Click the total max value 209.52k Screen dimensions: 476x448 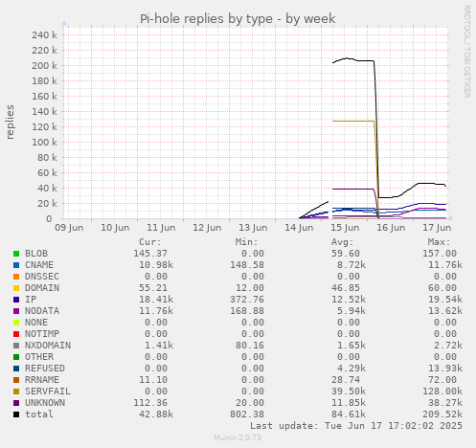[x=442, y=414]
